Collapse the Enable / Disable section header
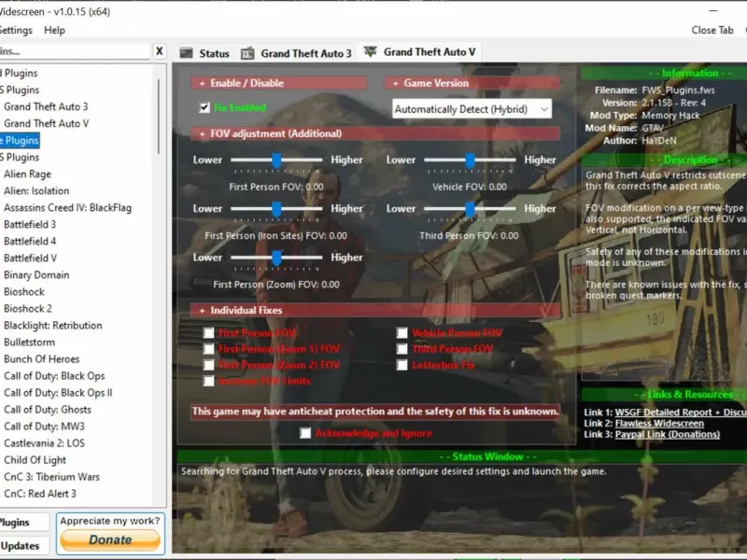Viewport: 747px width, 560px height. 278,83
